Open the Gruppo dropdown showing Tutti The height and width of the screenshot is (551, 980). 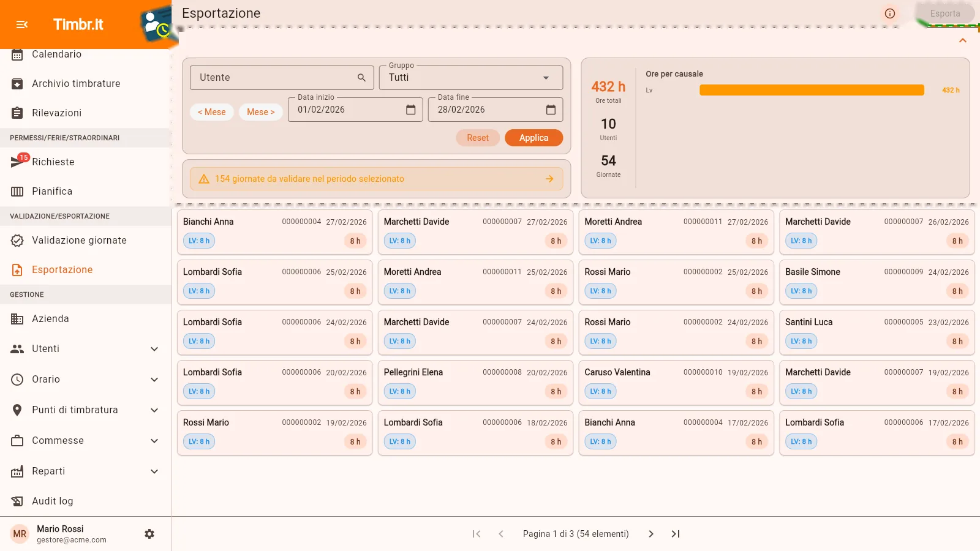point(471,78)
